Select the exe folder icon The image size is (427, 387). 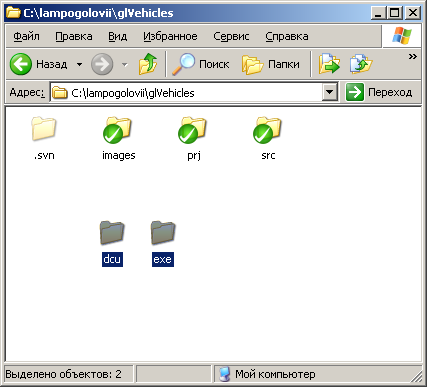click(x=163, y=232)
